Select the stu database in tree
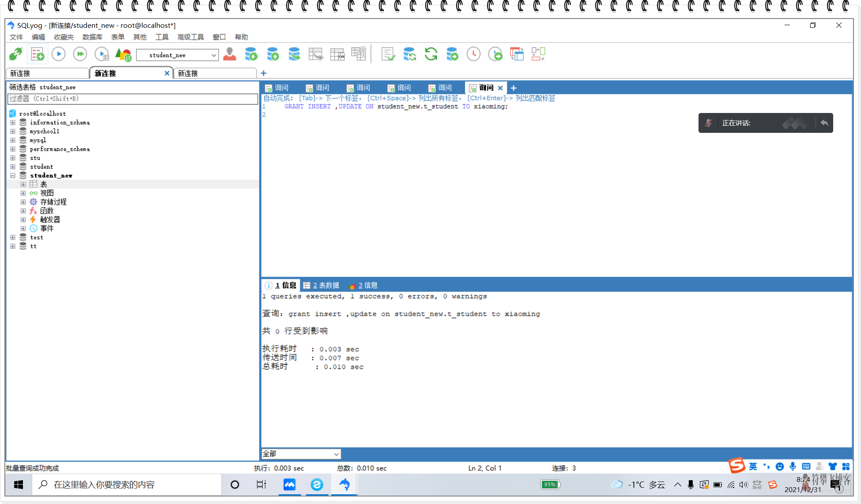 click(35, 158)
